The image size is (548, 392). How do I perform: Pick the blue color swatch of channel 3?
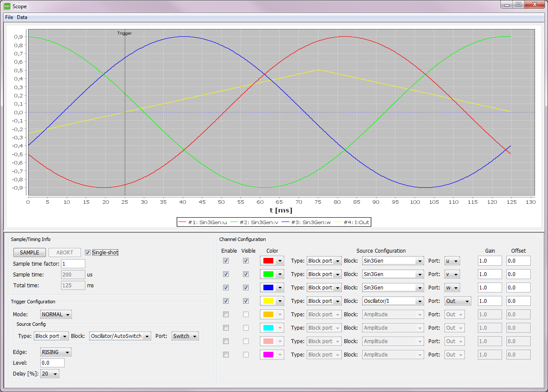click(x=269, y=288)
